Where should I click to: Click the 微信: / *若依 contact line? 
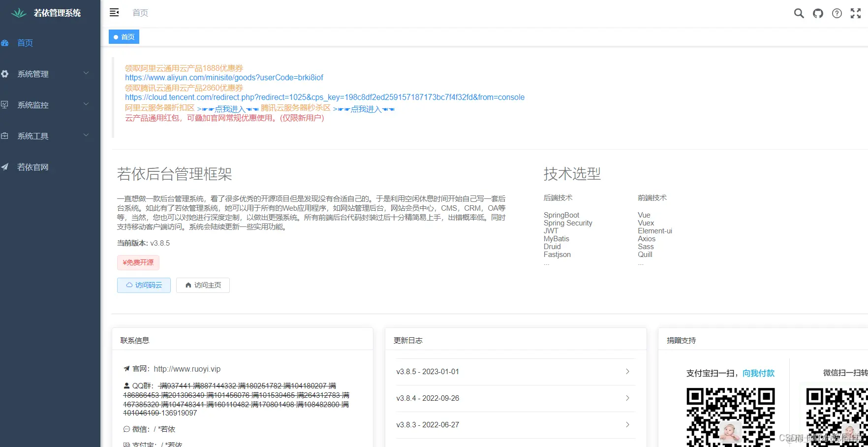tap(149, 429)
